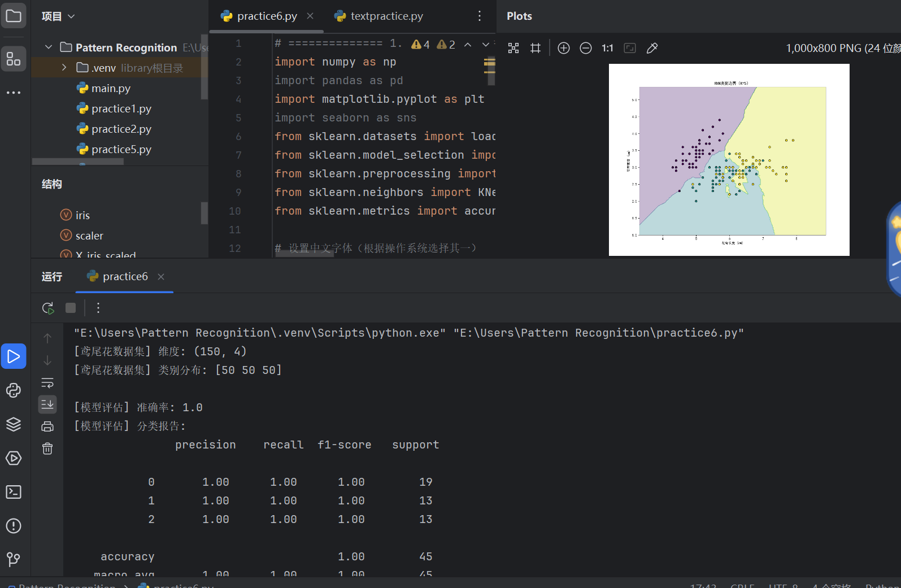The width and height of the screenshot is (901, 588).
Task: Click the project tree horizontal scrollbar
Action: pyautogui.click(x=78, y=162)
